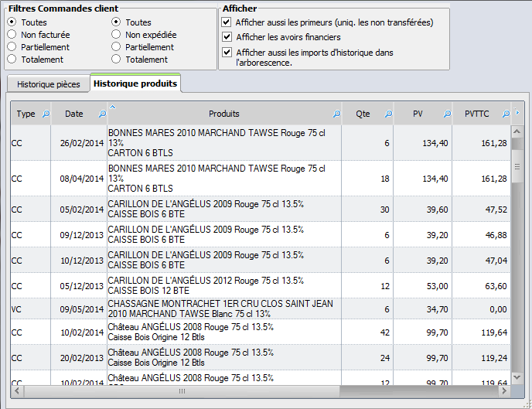Select shipping 'Toutes' radio above Non expédiée
Viewport: 532px width, 409px height.
tap(116, 22)
